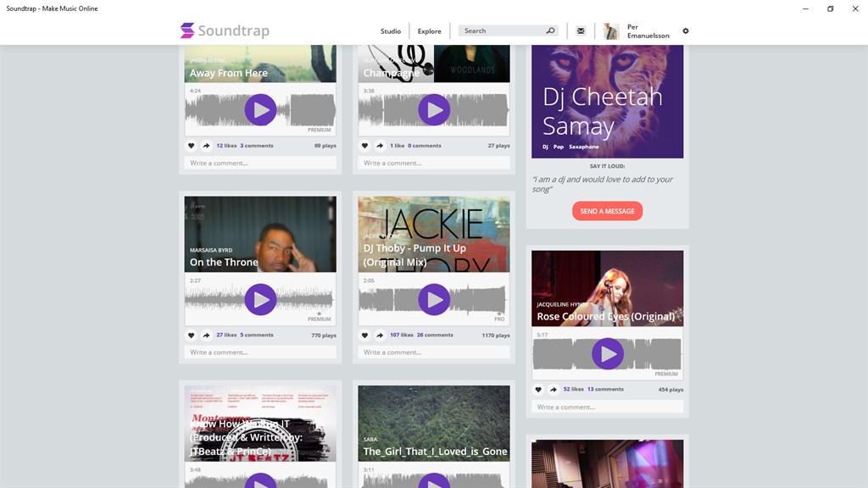The image size is (868, 488).
Task: Open the Studio menu item
Action: coord(390,31)
